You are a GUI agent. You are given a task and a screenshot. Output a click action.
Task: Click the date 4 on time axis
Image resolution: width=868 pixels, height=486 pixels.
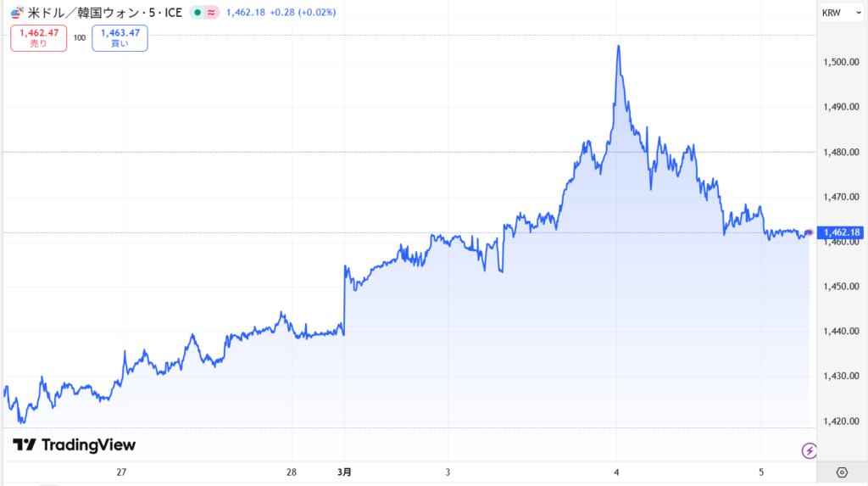point(617,472)
